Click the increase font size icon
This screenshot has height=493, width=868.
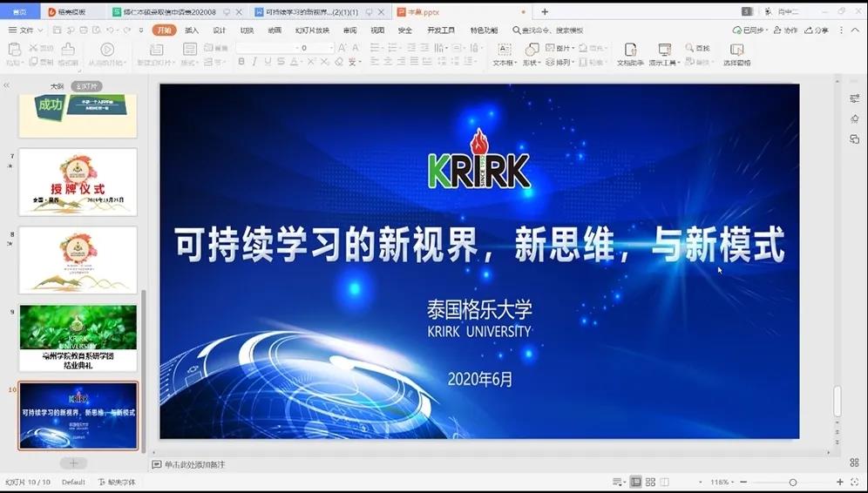(x=342, y=48)
